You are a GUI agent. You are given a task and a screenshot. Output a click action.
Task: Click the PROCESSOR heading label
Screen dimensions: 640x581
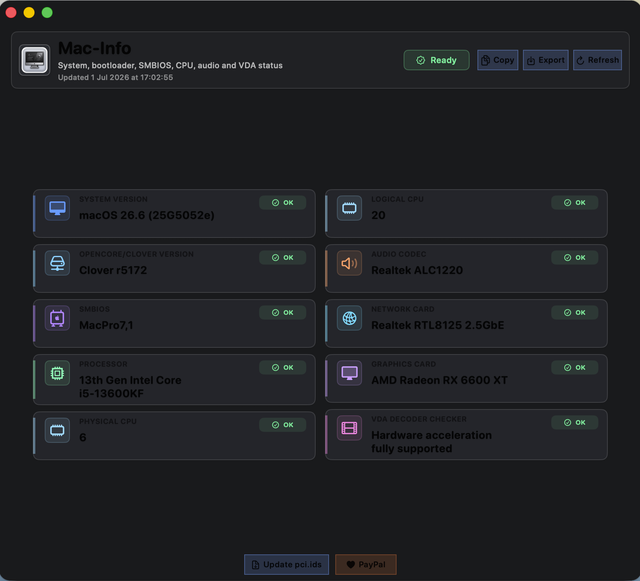pos(103,364)
